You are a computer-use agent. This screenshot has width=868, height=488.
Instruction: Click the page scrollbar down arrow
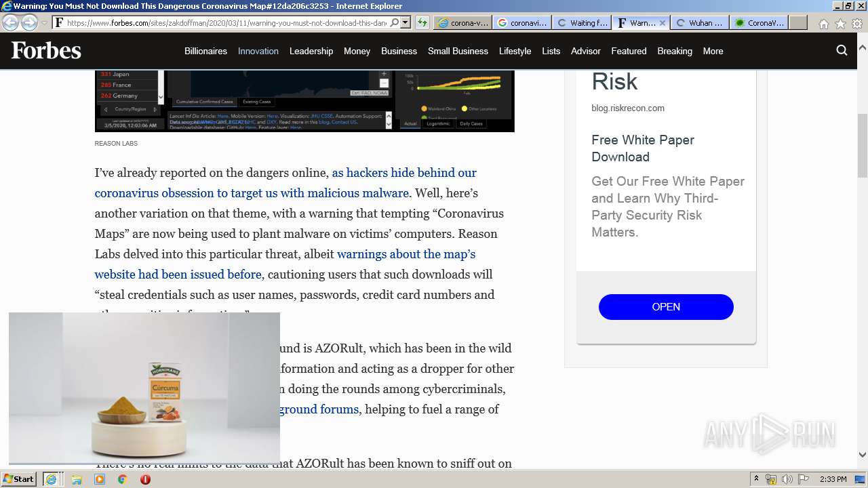pyautogui.click(x=862, y=455)
